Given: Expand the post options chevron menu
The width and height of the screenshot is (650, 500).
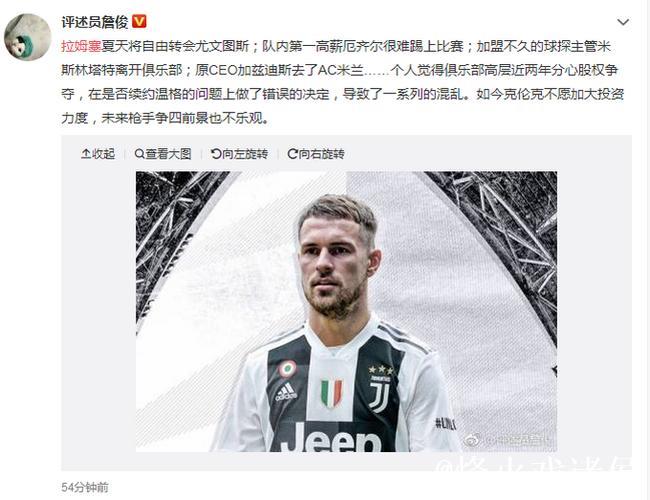Looking at the screenshot, I should coord(623,22).
